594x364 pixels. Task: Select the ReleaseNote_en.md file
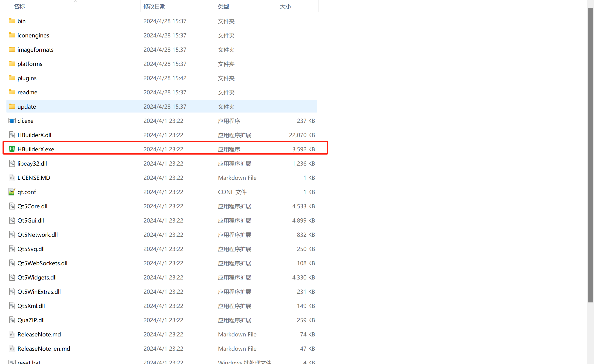44,349
